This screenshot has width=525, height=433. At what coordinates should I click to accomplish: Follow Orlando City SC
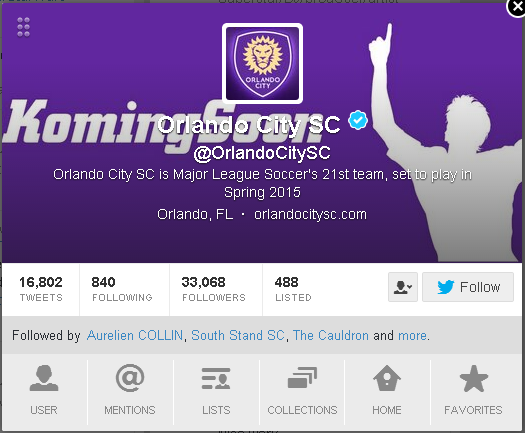[468, 287]
